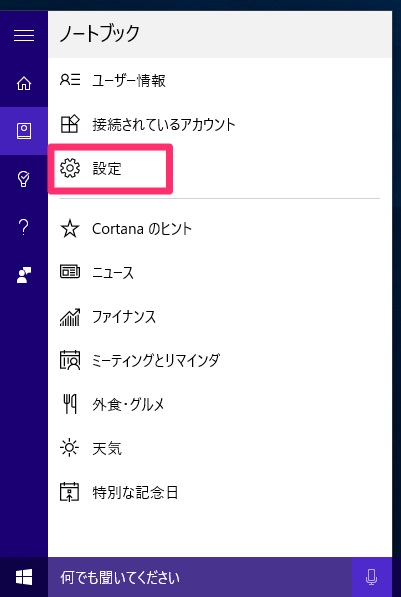
Task: Open 特別な記念日 category
Action: (x=220, y=492)
